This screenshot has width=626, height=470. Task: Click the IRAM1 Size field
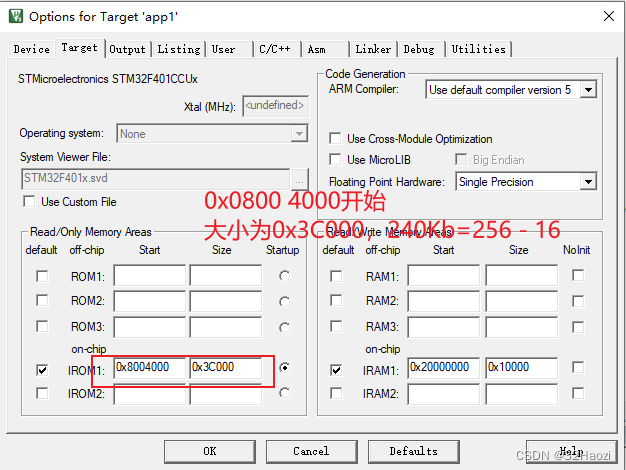[520, 368]
